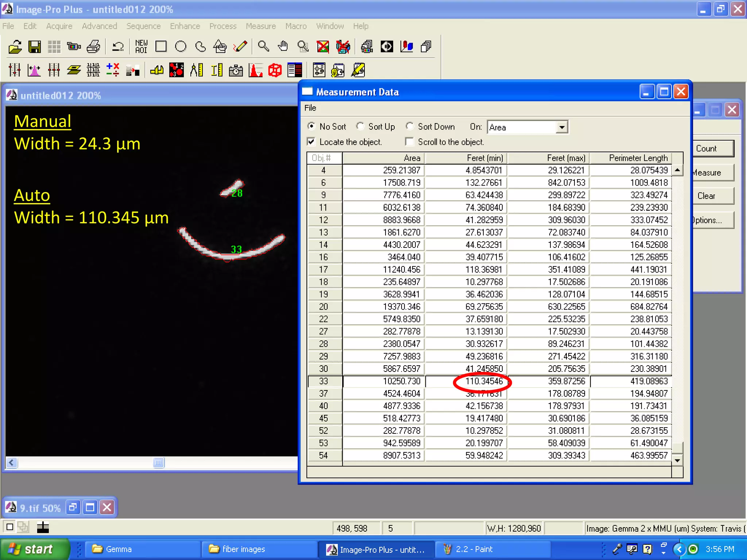
Task: Select the irregular freeform AOI tool
Action: coord(200,47)
